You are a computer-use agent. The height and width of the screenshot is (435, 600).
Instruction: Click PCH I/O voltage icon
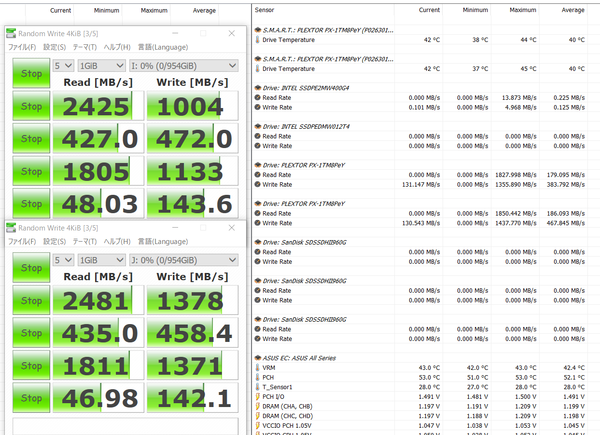pos(258,397)
